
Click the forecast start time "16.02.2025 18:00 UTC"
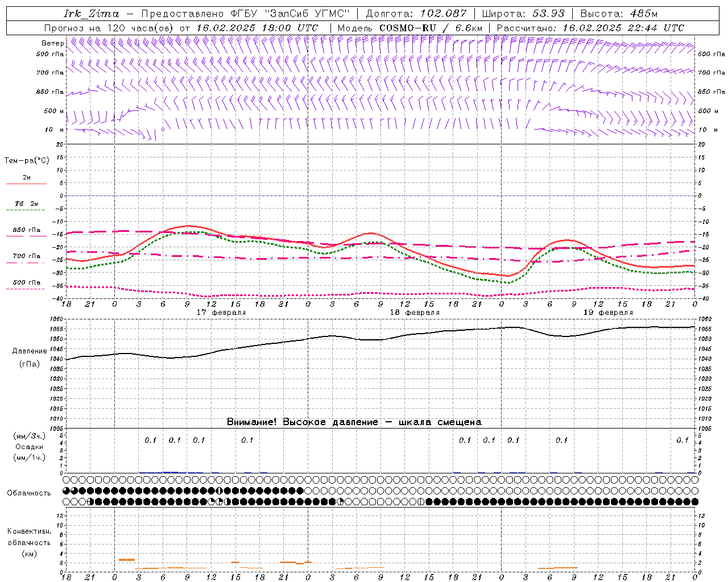257,28
